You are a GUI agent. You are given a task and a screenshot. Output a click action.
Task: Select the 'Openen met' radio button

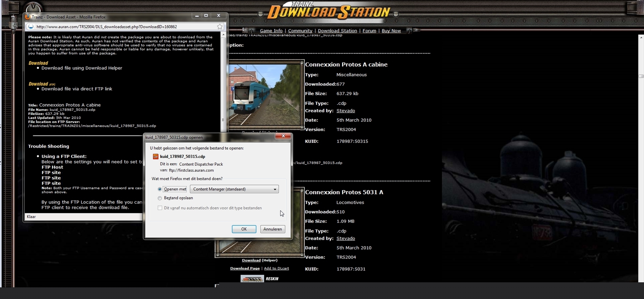click(160, 189)
